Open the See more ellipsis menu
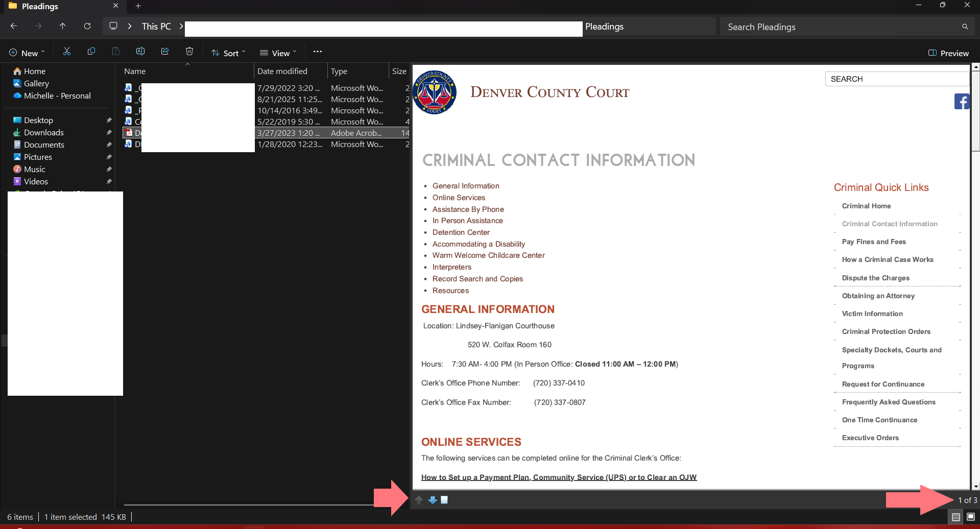Screen dimensions: 980x529 point(318,52)
